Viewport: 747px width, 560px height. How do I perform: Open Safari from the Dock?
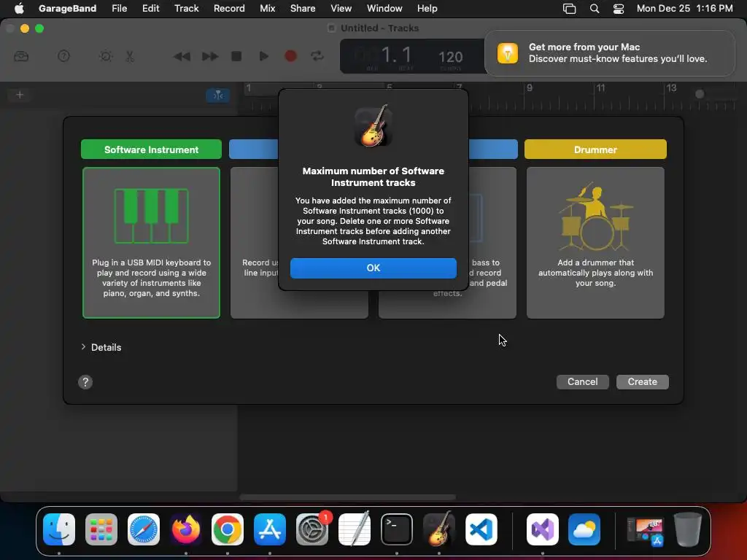point(144,529)
